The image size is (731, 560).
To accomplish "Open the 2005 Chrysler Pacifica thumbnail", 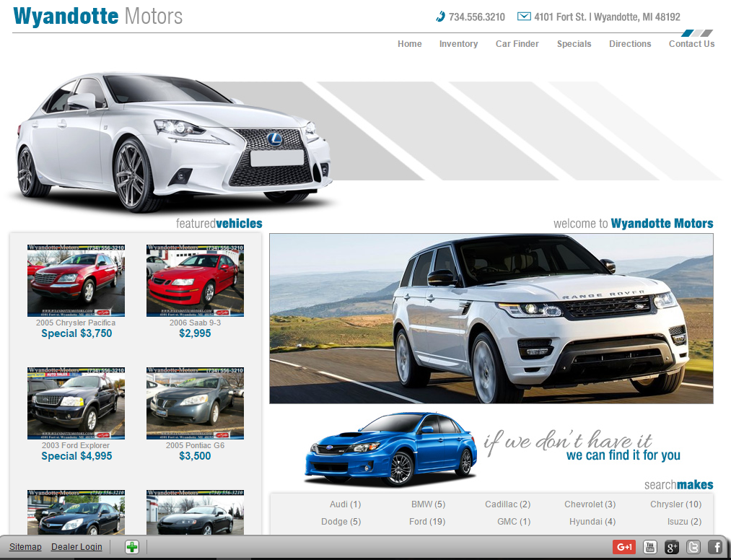I will (x=76, y=281).
